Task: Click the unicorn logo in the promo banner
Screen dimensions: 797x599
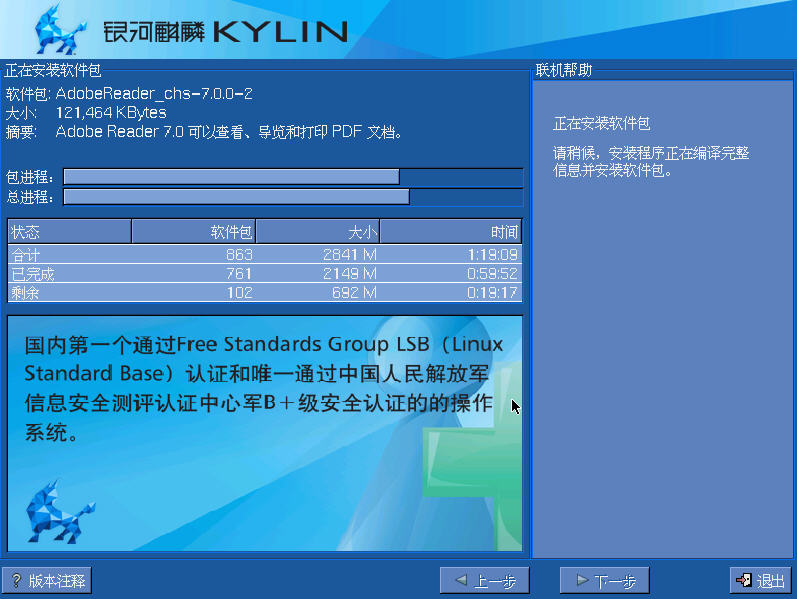Action: [x=59, y=512]
